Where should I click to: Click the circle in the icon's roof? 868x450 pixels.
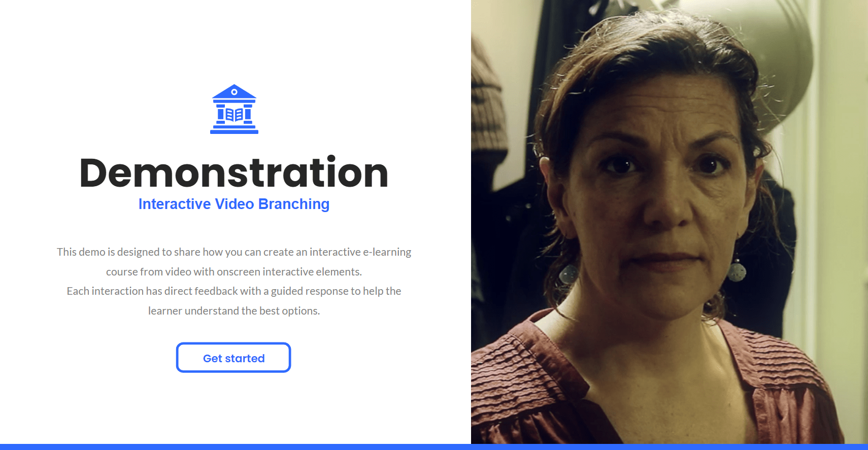[x=234, y=92]
